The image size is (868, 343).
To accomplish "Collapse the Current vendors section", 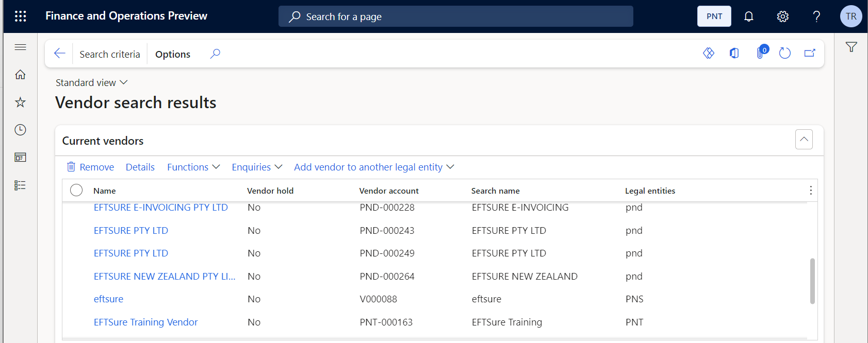I will (804, 139).
